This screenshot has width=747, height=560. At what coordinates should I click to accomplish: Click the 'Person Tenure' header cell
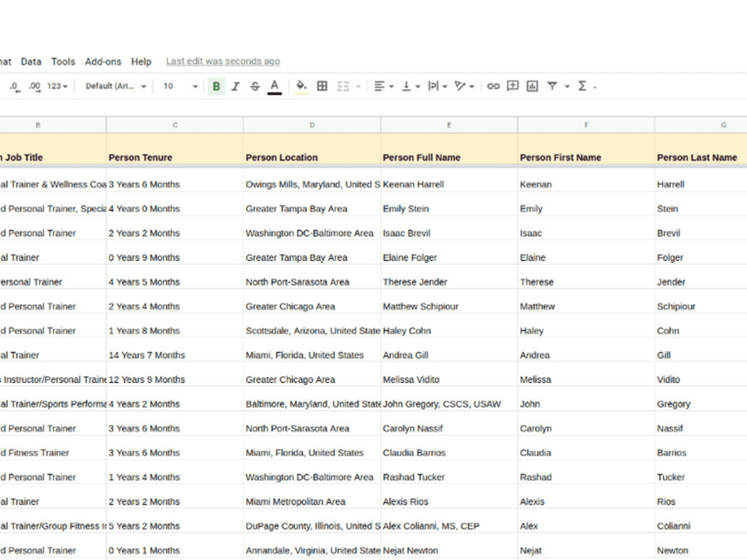175,150
